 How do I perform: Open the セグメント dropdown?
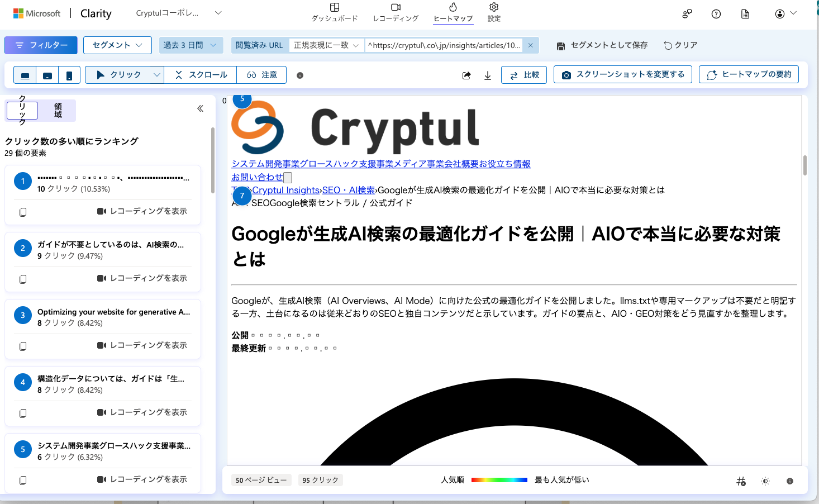(x=117, y=45)
